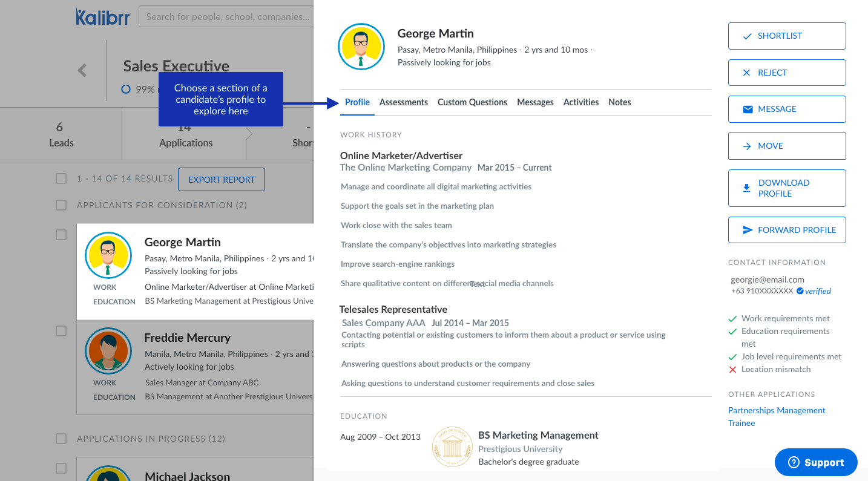The width and height of the screenshot is (868, 481).
Task: Open Freddie Mercury's avatar in applicant list
Action: [x=109, y=351]
